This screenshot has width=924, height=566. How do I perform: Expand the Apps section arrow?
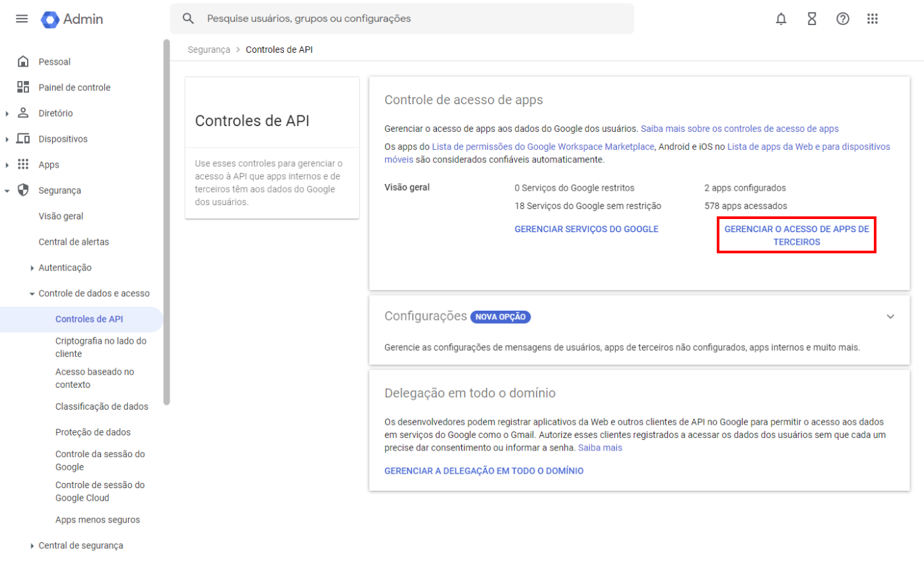[7, 165]
